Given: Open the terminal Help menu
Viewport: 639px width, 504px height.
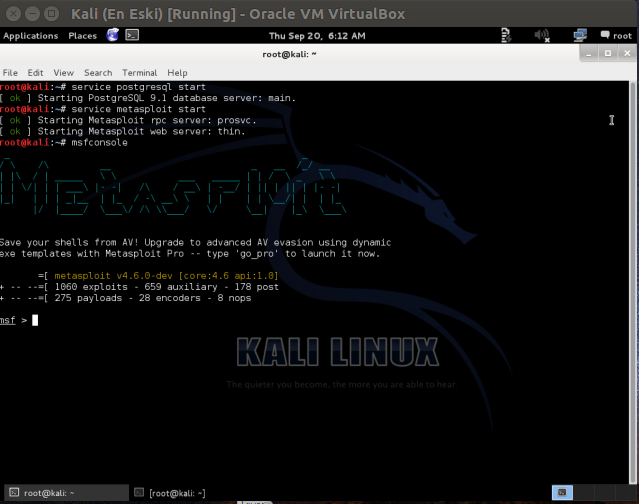Looking at the screenshot, I should point(177,73).
